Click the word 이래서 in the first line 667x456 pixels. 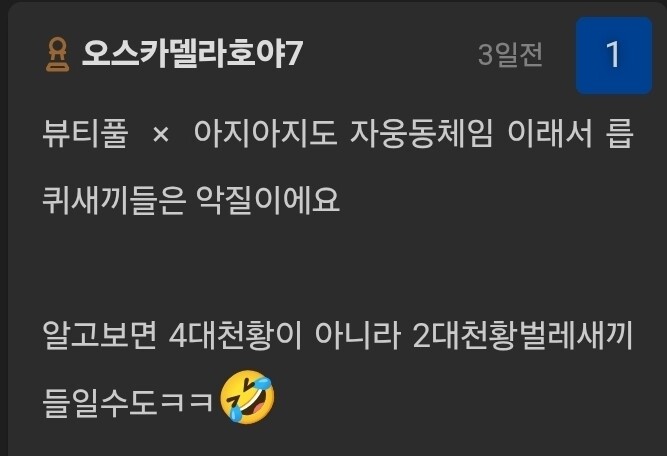click(x=550, y=133)
